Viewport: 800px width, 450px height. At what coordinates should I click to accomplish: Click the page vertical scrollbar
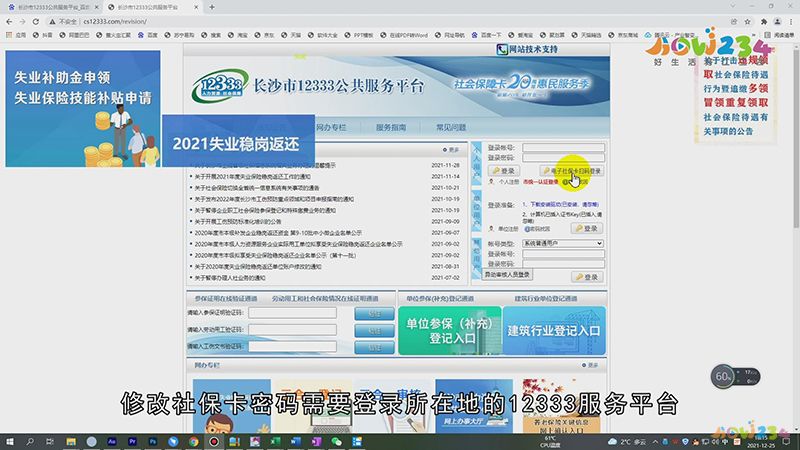click(796, 138)
